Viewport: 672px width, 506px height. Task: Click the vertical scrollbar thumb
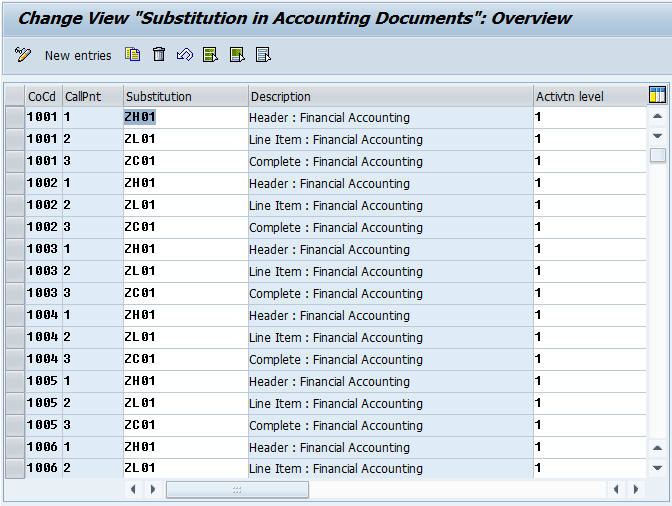[657, 155]
